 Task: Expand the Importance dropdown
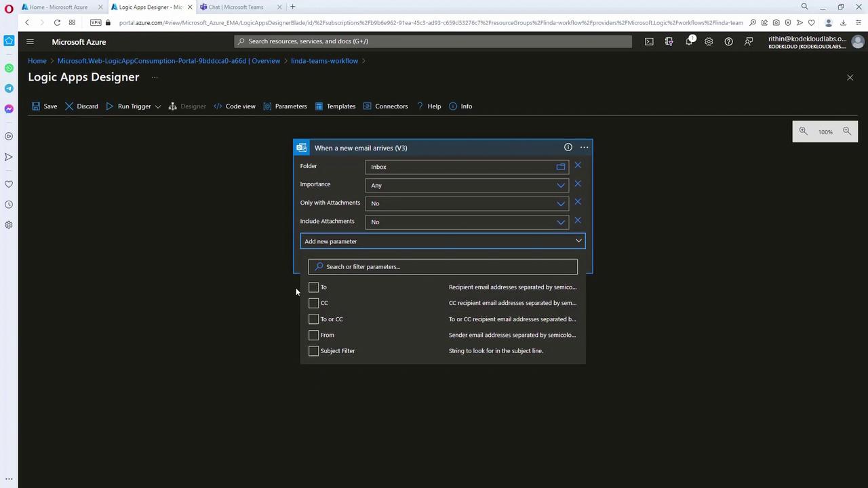(x=561, y=185)
